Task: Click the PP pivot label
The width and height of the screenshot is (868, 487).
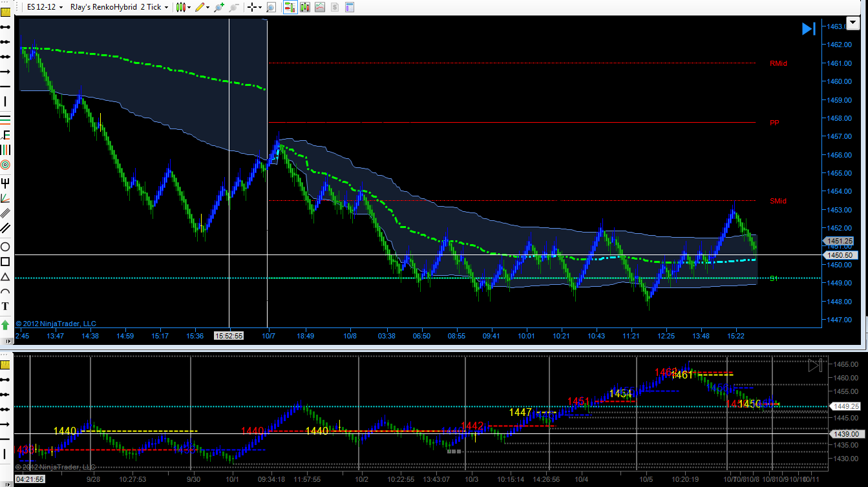Action: (774, 122)
